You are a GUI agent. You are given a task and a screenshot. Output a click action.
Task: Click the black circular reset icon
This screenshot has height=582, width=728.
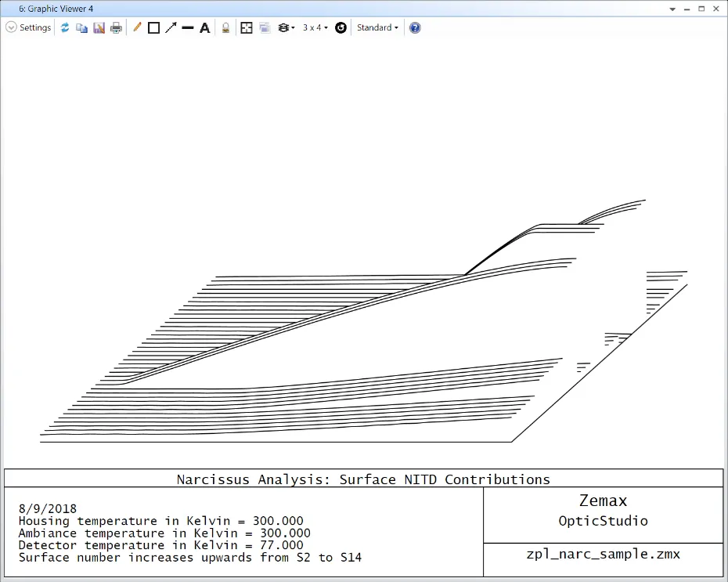click(341, 27)
